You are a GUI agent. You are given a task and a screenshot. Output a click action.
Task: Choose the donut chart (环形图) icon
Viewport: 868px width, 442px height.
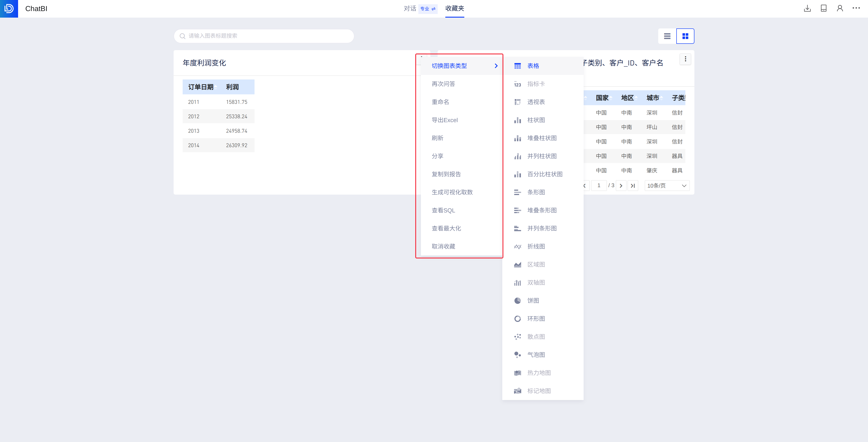pos(517,319)
